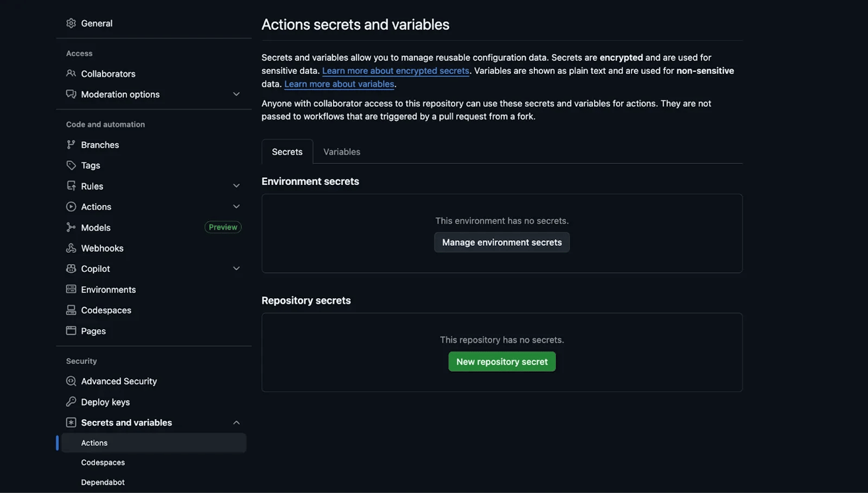Click the Codespaces icon
Viewport: 868px width, 493px height.
(x=71, y=310)
